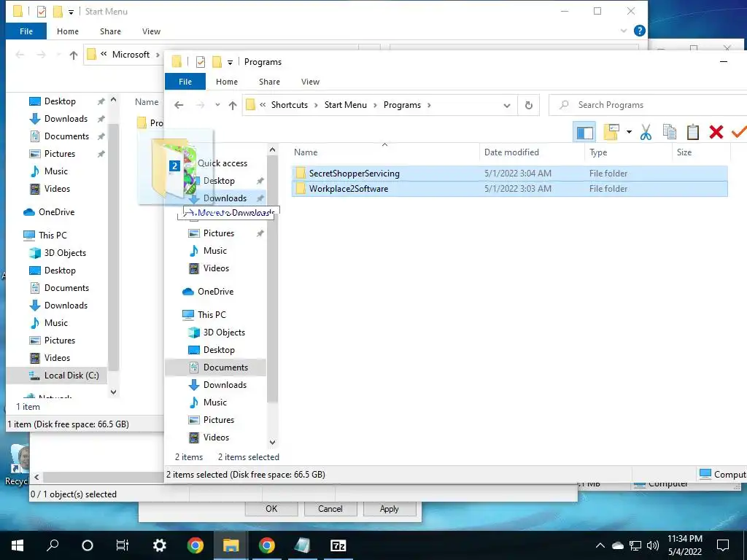Open 3D Objects in Programs navigation pane
This screenshot has width=747, height=560.
(224, 332)
